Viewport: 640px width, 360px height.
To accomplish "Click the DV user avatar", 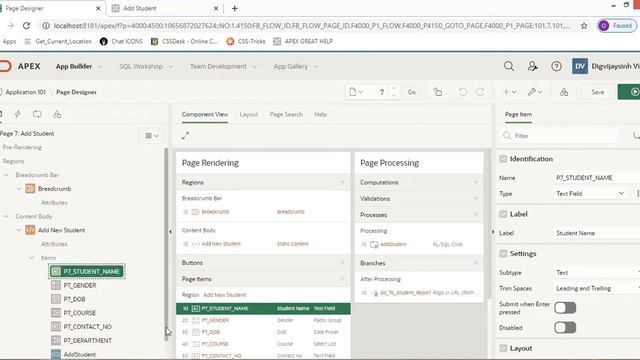I will pos(580,66).
